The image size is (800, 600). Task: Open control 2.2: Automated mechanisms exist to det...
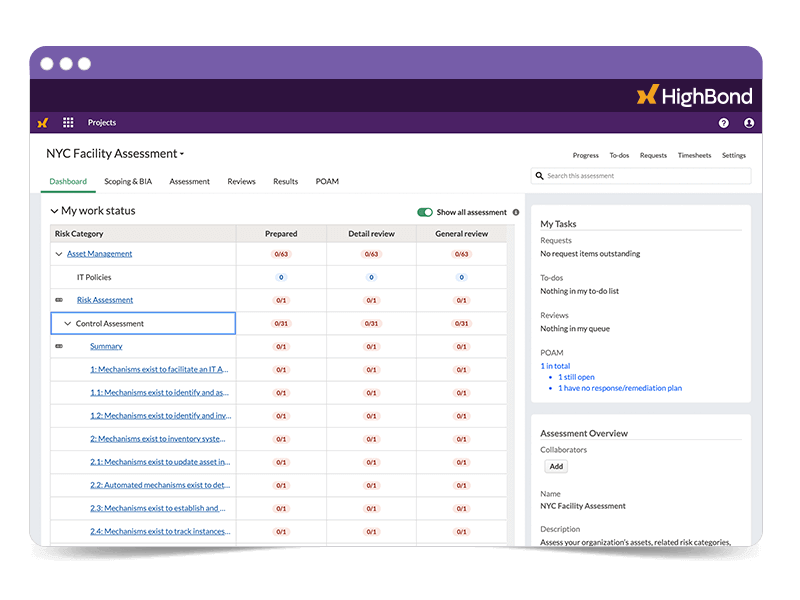coord(160,485)
